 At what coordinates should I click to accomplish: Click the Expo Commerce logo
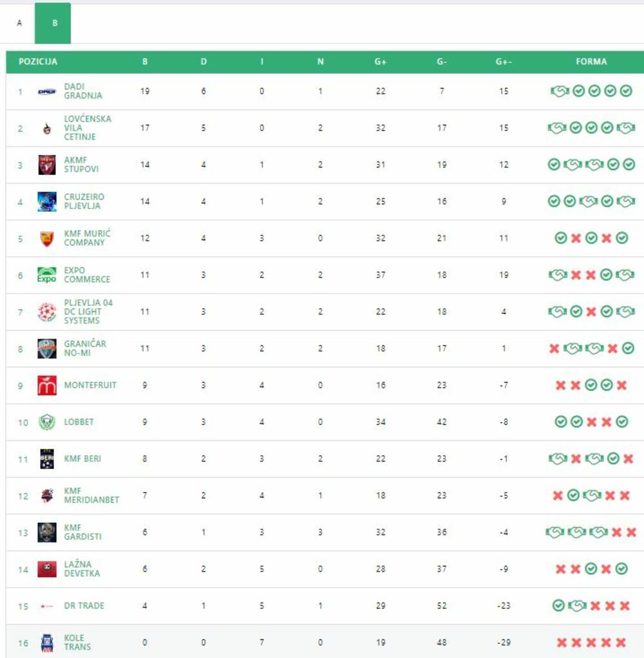47,275
